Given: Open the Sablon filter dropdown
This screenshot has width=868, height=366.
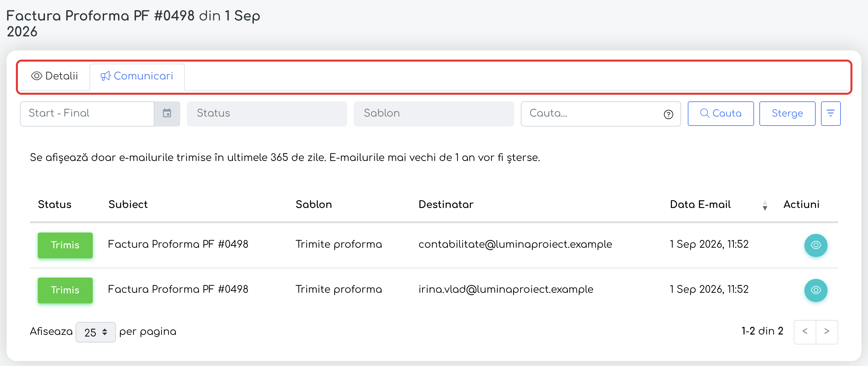Looking at the screenshot, I should tap(433, 114).
